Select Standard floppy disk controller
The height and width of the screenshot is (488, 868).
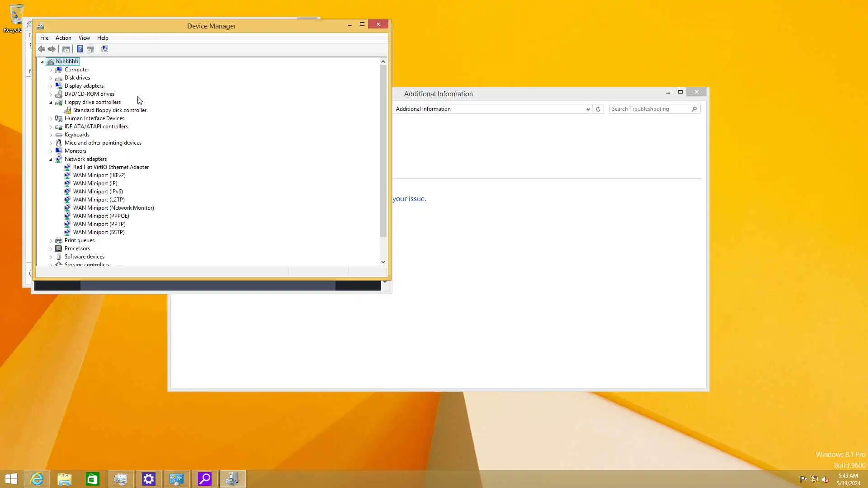pos(110,110)
